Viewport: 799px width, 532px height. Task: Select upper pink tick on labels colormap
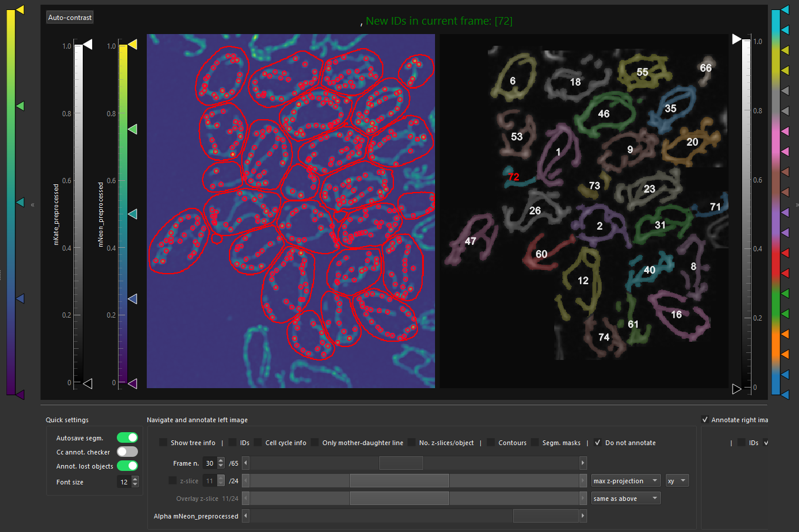pyautogui.click(x=785, y=132)
